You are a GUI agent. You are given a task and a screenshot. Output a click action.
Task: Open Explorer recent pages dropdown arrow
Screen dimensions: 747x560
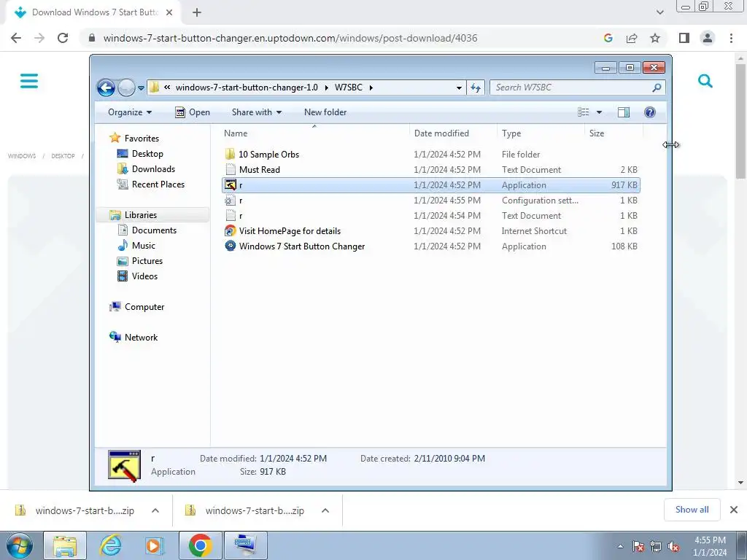(x=141, y=88)
